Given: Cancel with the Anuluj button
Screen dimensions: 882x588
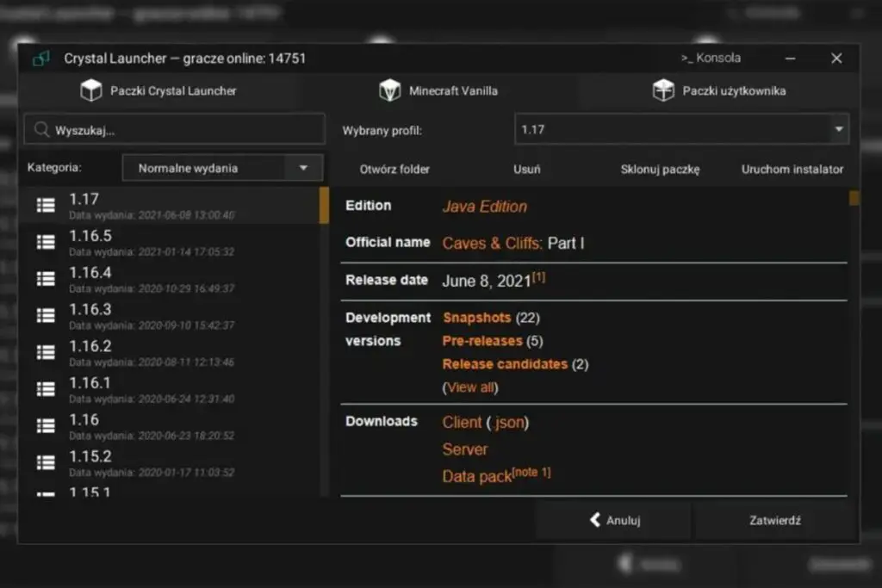Looking at the screenshot, I should click(x=614, y=520).
